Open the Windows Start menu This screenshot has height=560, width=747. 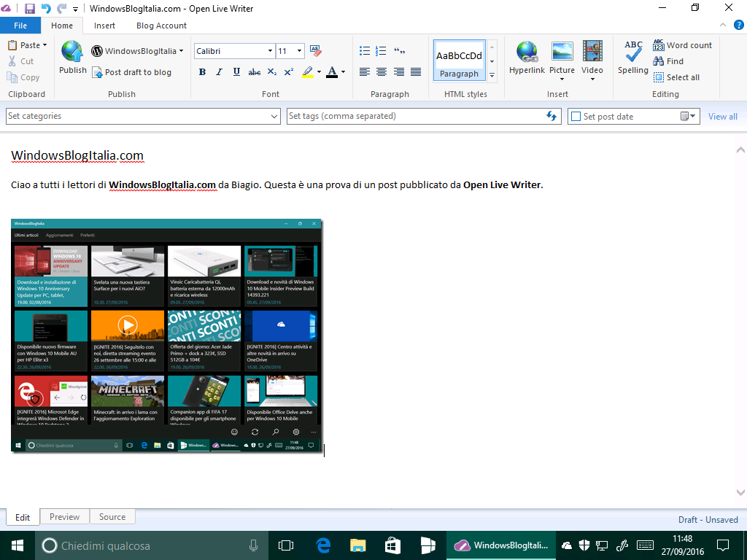pos(18,545)
